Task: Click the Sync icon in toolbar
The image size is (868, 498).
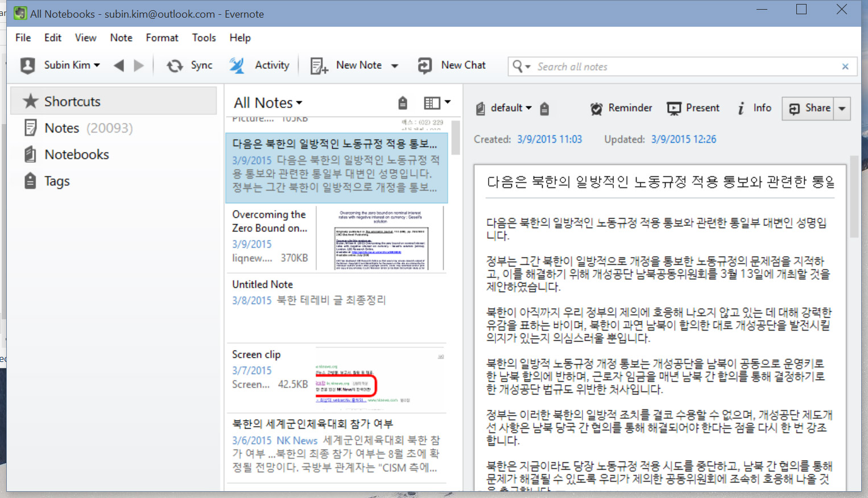Action: [175, 66]
